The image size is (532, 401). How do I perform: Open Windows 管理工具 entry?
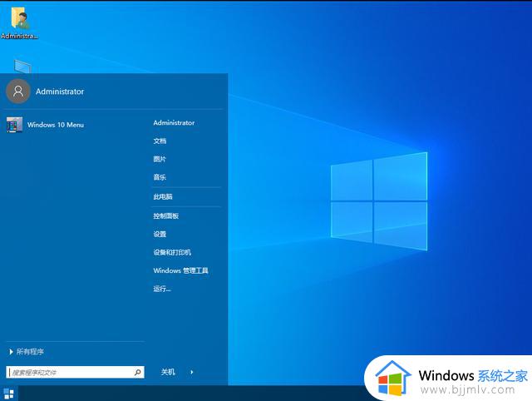coord(180,270)
